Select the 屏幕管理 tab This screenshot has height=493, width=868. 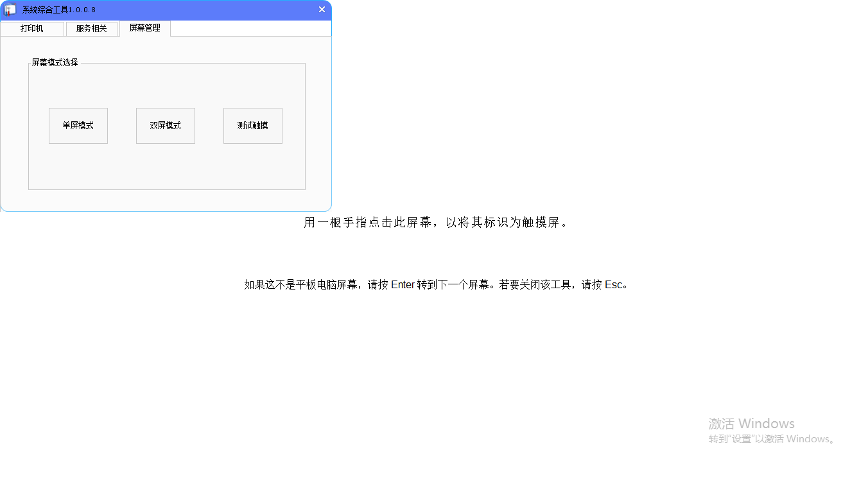click(145, 28)
